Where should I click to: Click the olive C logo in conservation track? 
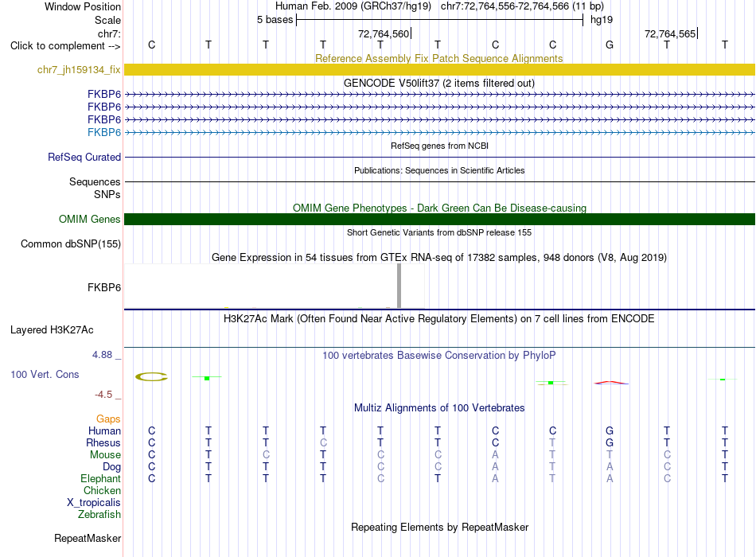point(151,376)
